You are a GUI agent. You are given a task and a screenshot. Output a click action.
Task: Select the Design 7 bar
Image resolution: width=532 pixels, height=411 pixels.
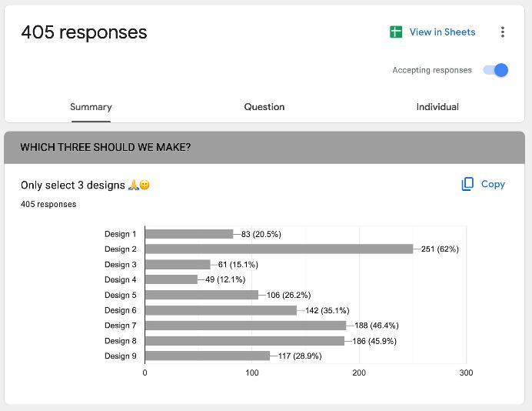coord(245,326)
